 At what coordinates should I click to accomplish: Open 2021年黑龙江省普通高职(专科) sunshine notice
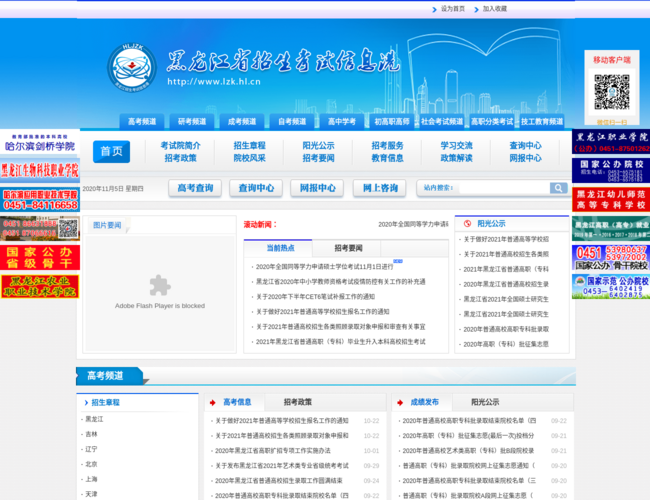click(x=506, y=269)
